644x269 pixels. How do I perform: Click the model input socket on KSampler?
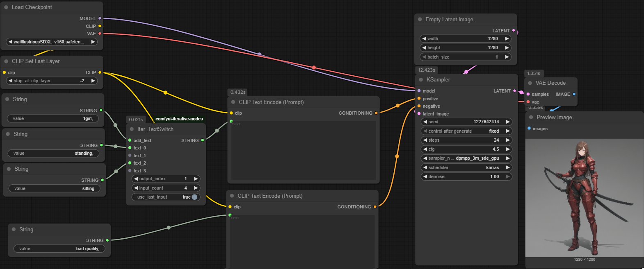click(x=419, y=91)
